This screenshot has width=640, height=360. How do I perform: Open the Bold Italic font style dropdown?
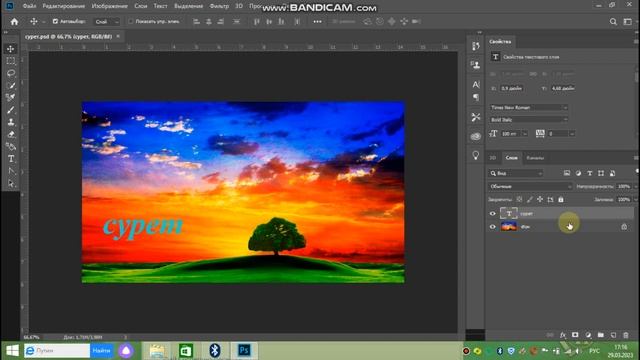(529, 120)
